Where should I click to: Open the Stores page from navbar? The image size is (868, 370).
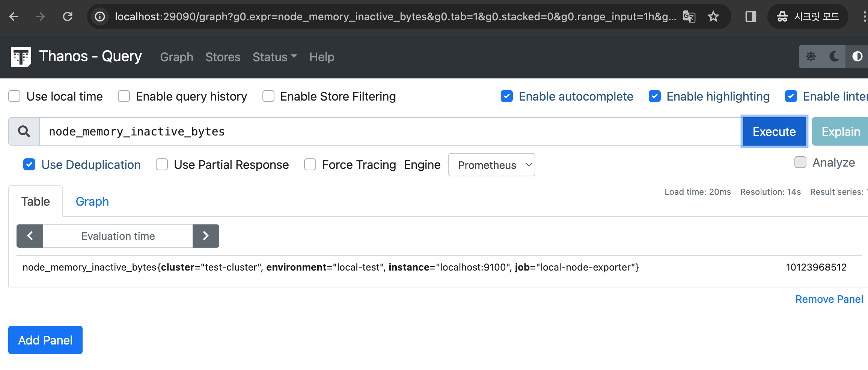coord(223,57)
